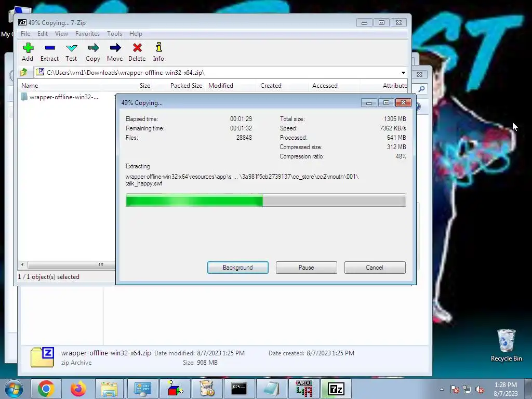The height and width of the screenshot is (399, 532).
Task: Open the ASIO taskbar icon
Action: (303, 389)
